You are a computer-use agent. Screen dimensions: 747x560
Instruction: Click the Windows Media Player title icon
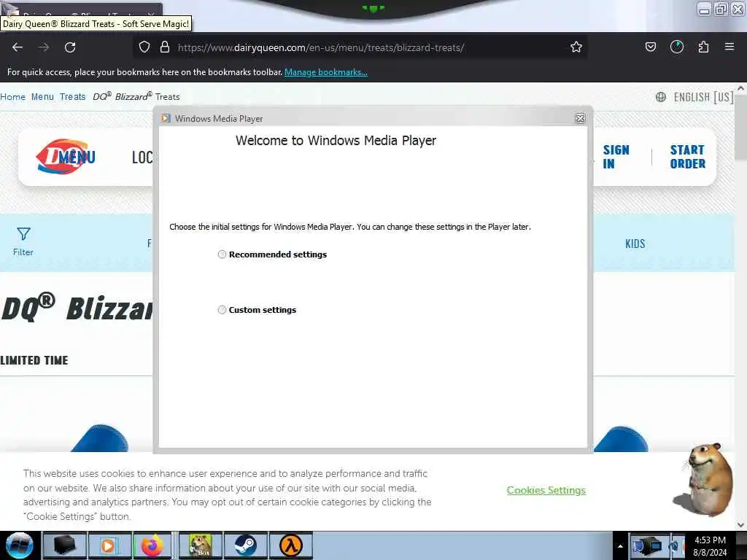coord(166,119)
